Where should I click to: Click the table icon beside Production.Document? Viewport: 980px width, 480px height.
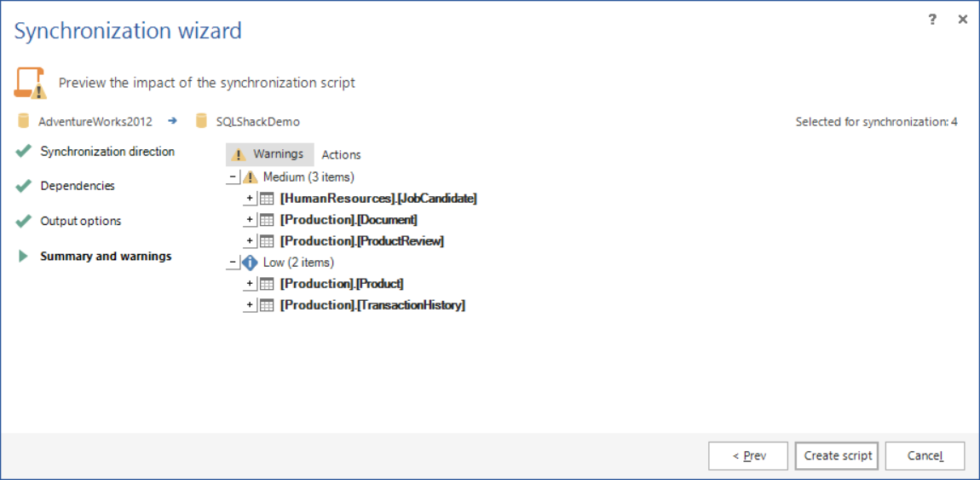[267, 220]
